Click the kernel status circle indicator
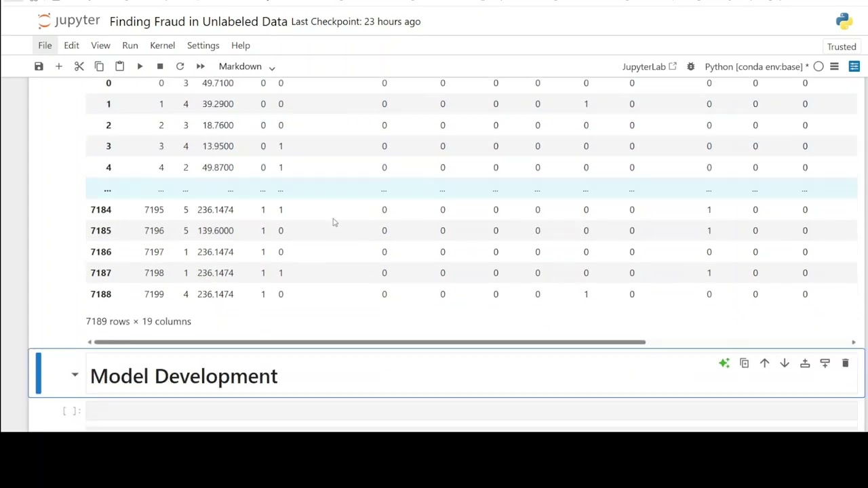This screenshot has height=488, width=868. point(818,66)
